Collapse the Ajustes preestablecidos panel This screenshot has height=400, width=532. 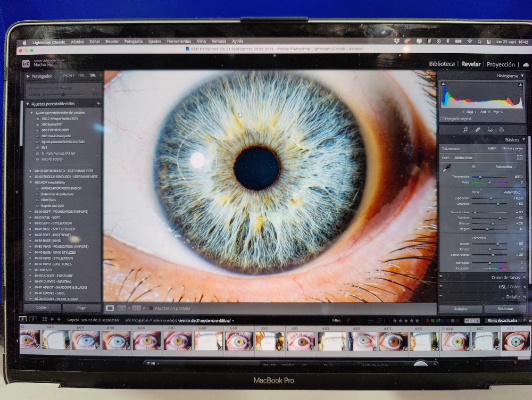[28, 104]
